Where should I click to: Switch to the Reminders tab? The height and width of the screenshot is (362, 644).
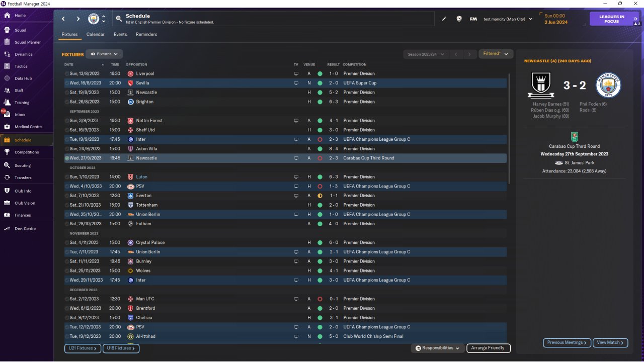(146, 35)
